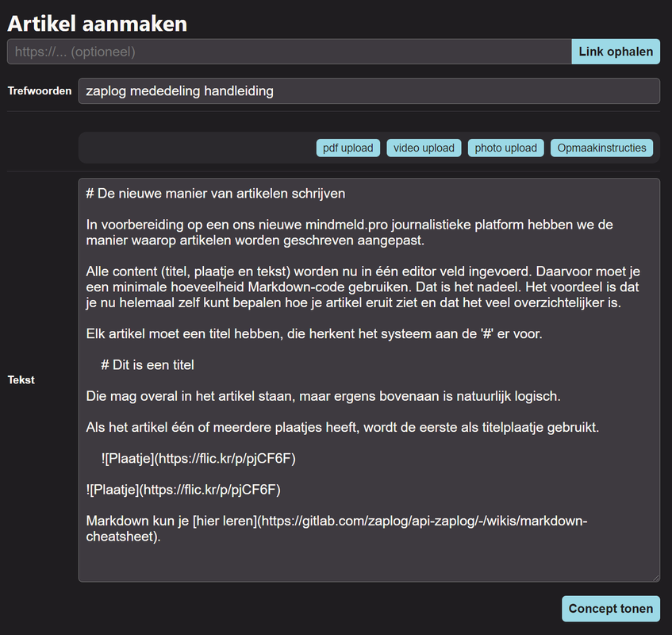This screenshot has height=635, width=672.
Task: Click the Tekst label
Action: click(x=21, y=380)
